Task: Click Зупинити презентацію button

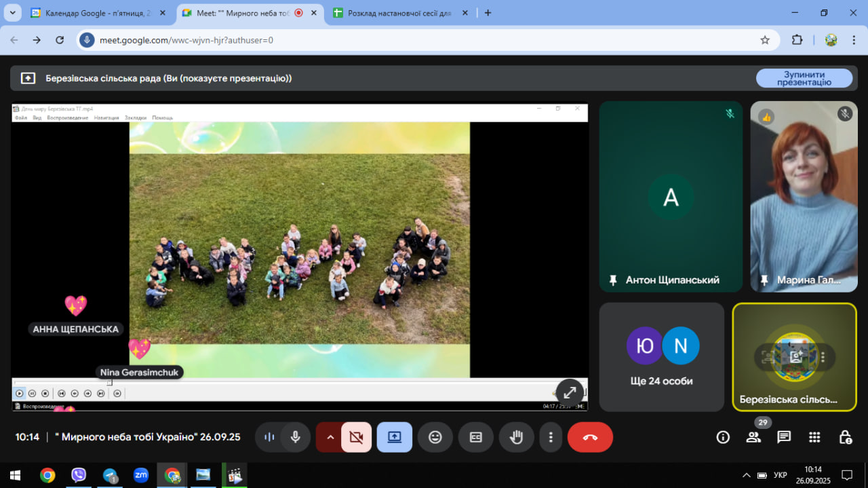Action: [x=804, y=78]
